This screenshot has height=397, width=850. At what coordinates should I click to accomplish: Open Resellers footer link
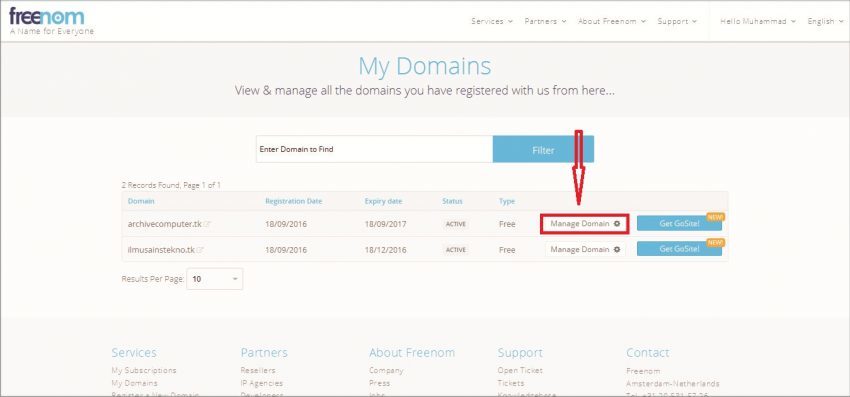pyautogui.click(x=257, y=370)
